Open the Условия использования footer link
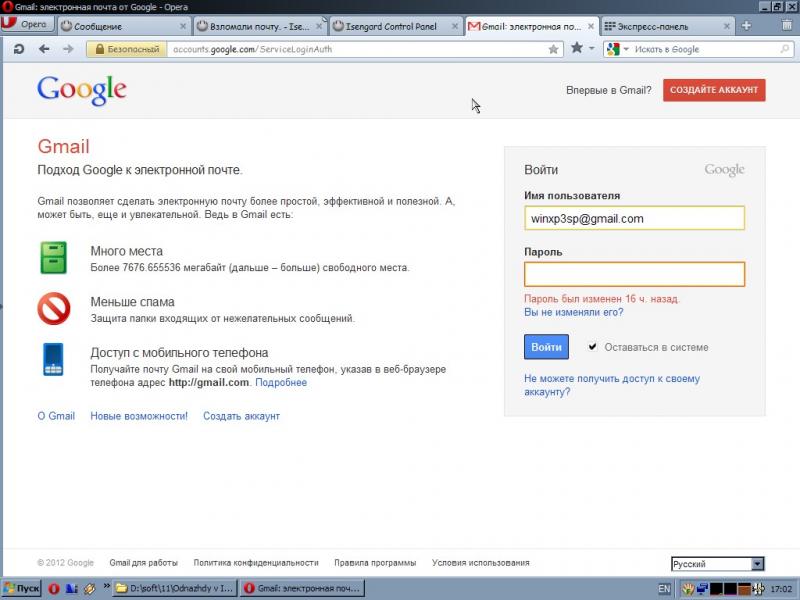800x600 pixels. [x=481, y=563]
